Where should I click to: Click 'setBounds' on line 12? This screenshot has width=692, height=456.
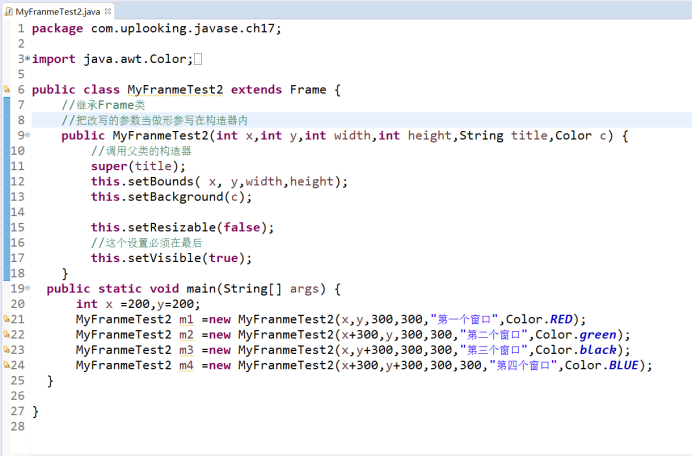coord(161,181)
